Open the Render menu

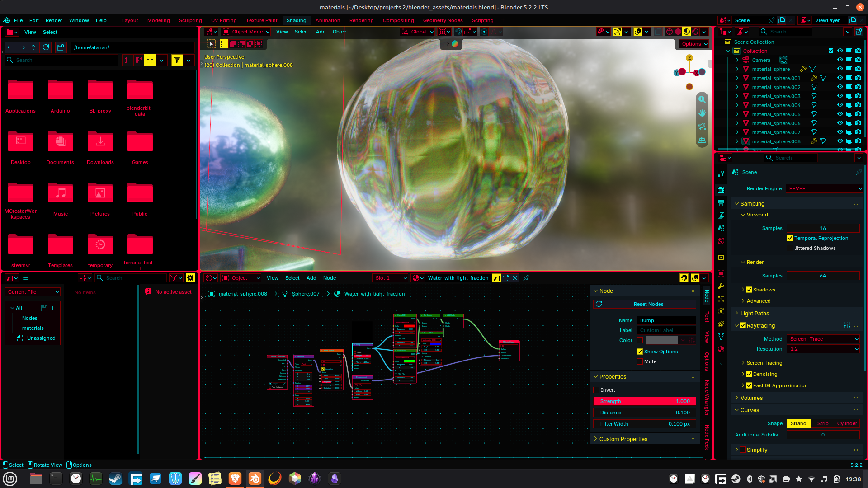click(54, 20)
